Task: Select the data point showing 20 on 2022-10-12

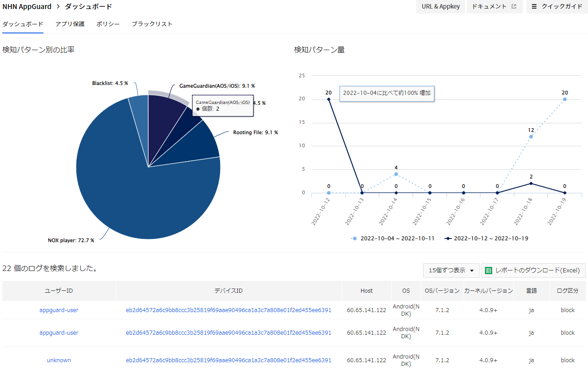Action: tap(328, 98)
